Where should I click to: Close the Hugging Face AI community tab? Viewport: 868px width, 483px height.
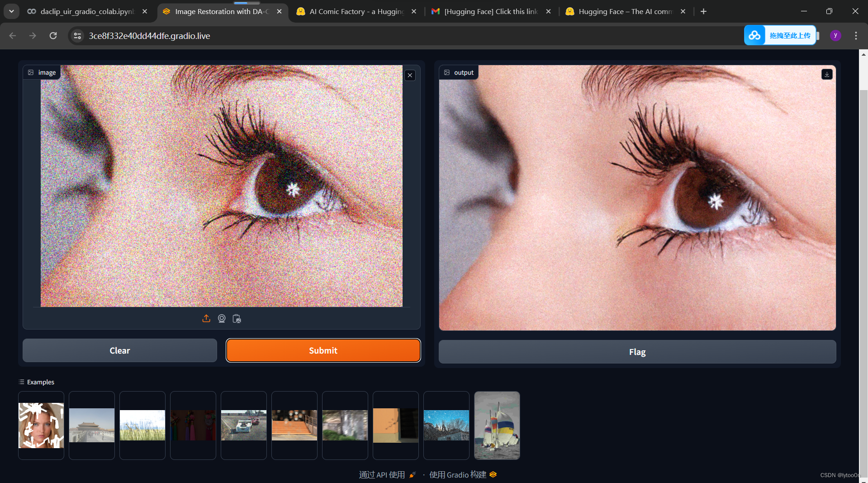(x=683, y=11)
